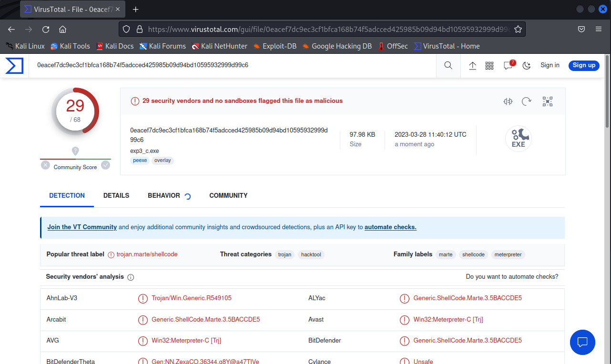Vote negative on the Community Score
Screen dimensions: 611x364
(45, 165)
